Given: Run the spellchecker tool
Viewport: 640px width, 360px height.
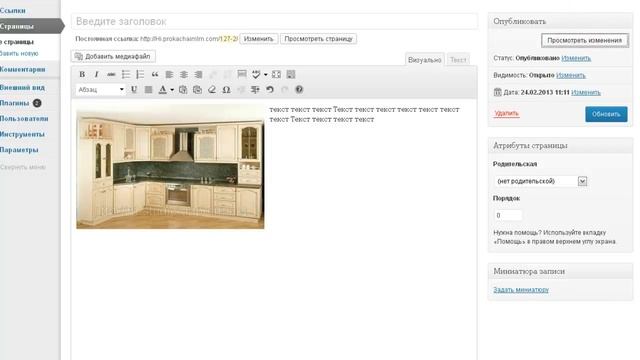Looking at the screenshot, I should [x=256, y=74].
